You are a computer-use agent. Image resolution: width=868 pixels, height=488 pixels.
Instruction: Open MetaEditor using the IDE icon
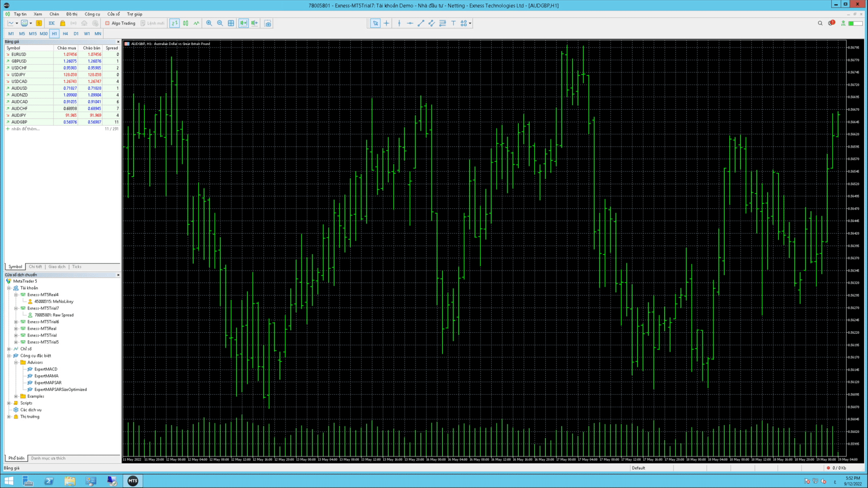click(x=52, y=23)
